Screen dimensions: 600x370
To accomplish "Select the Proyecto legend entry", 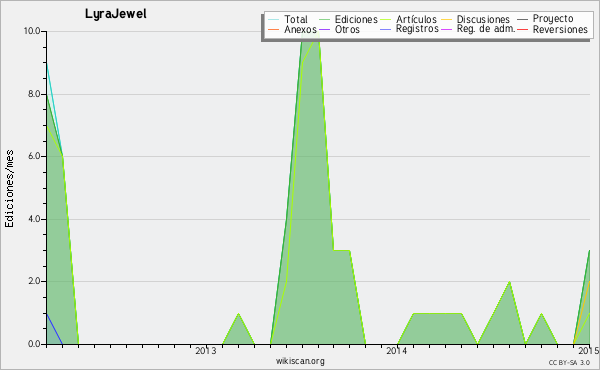I will pyautogui.click(x=553, y=19).
